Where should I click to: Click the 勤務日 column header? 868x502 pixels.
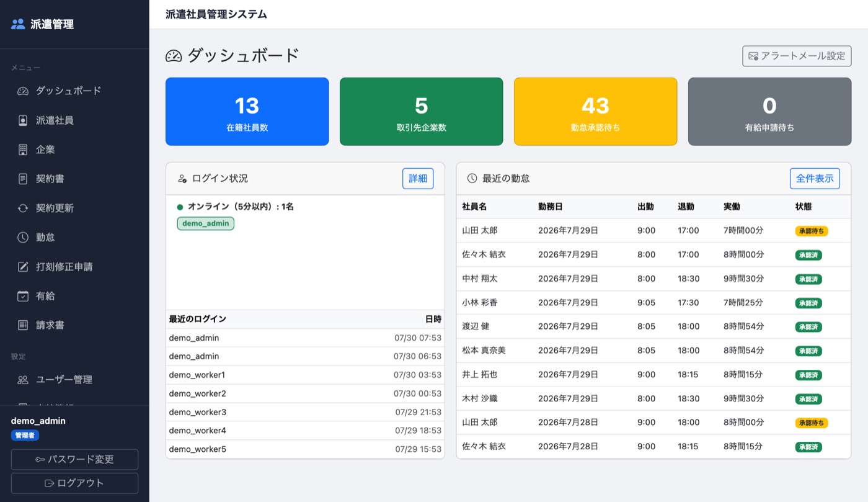[x=551, y=207]
